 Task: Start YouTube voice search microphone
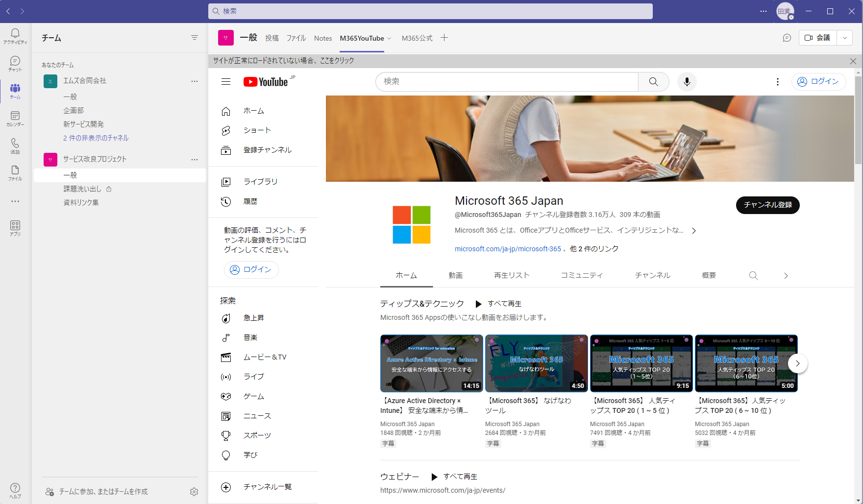pos(687,82)
